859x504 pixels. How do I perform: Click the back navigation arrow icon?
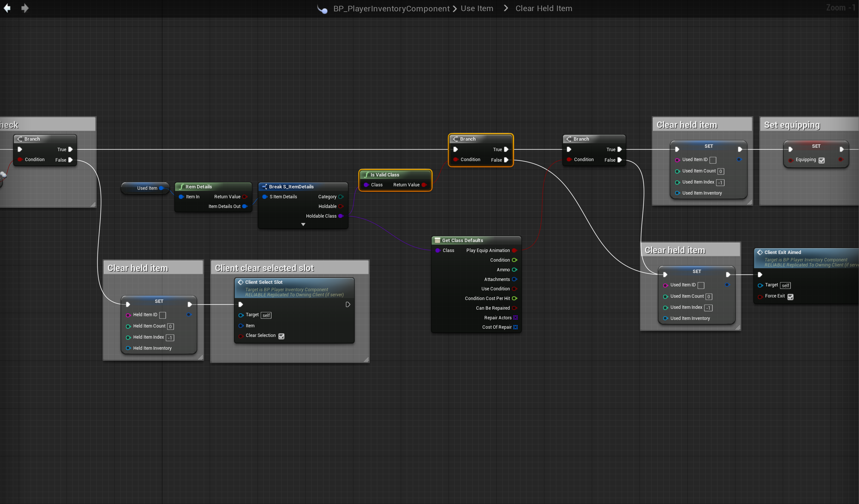coord(7,8)
